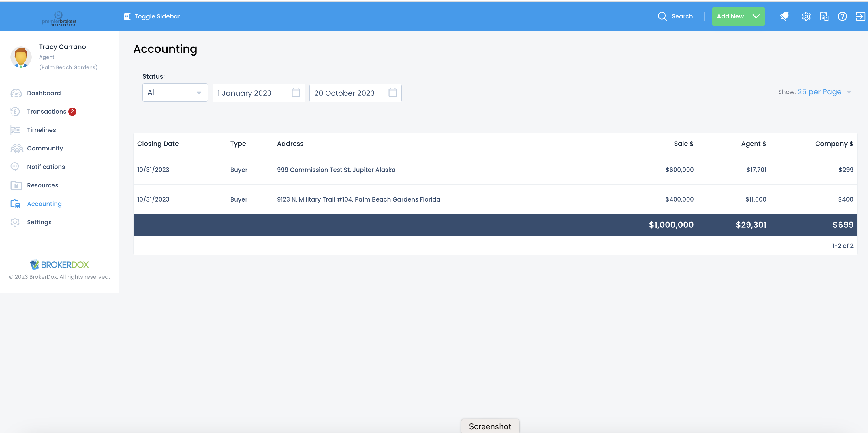Image resolution: width=868 pixels, height=433 pixels.
Task: Click the 1-2 of 2 pagination text
Action: pos(842,246)
